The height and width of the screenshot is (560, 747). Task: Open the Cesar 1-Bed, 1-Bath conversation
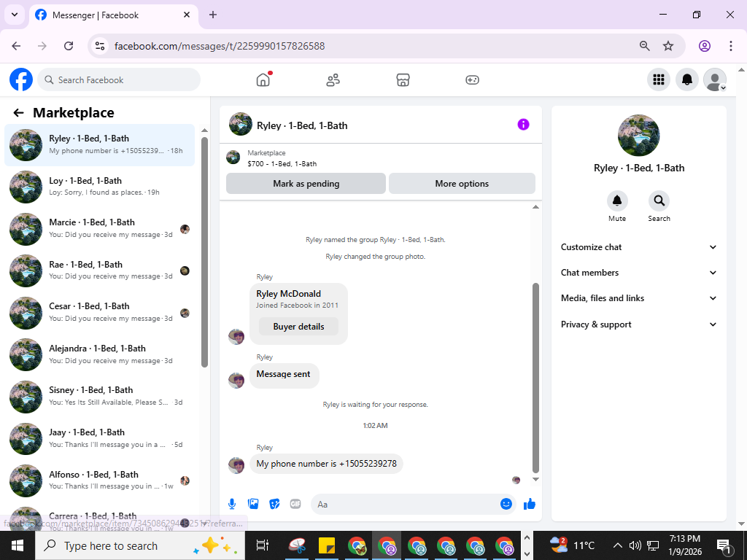pyautogui.click(x=99, y=312)
